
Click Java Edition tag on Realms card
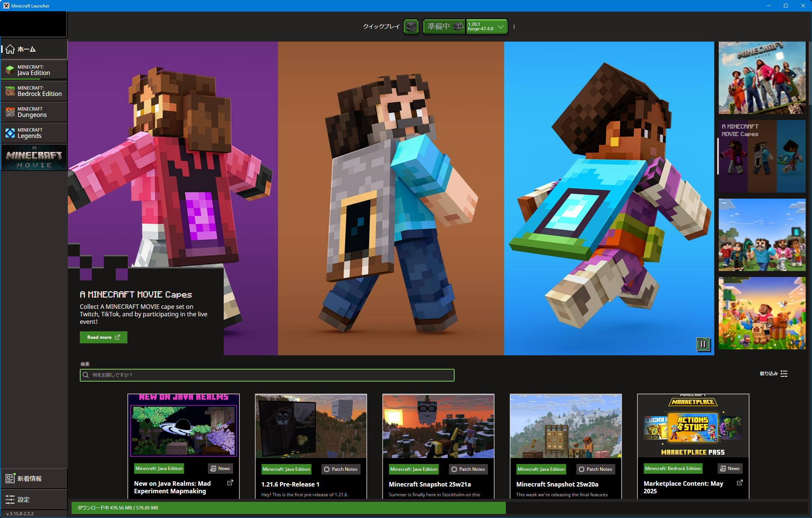159,469
